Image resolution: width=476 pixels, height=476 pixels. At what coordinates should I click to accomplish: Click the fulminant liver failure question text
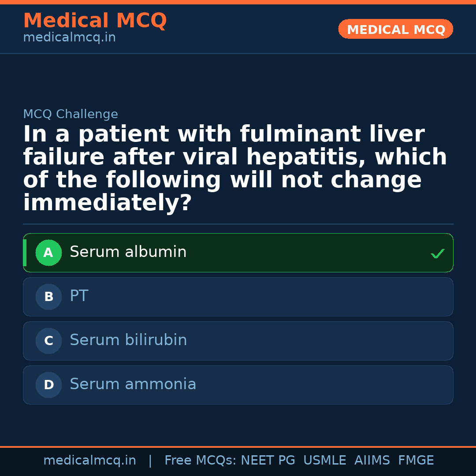point(235,169)
